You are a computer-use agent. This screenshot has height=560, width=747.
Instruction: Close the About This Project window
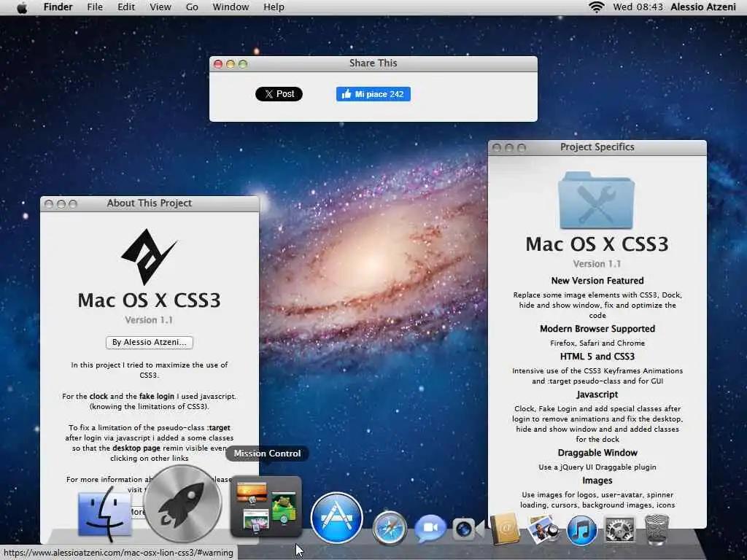click(49, 204)
